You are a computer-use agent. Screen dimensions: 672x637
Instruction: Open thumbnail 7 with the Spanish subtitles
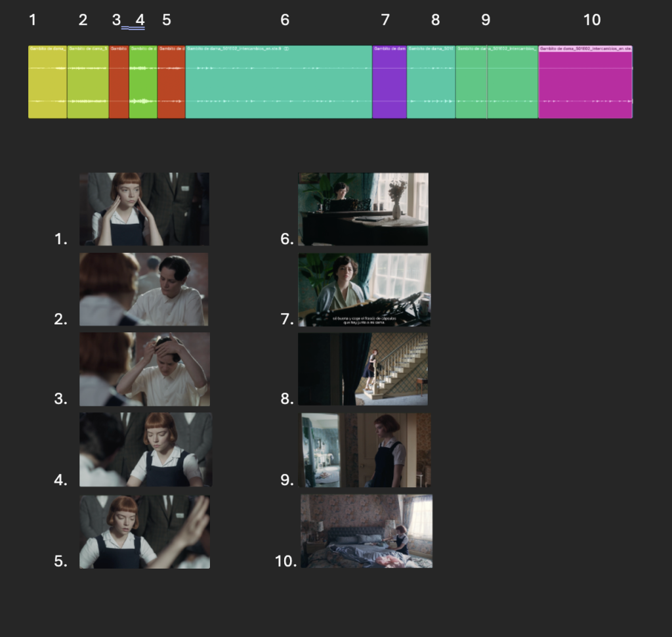click(364, 290)
